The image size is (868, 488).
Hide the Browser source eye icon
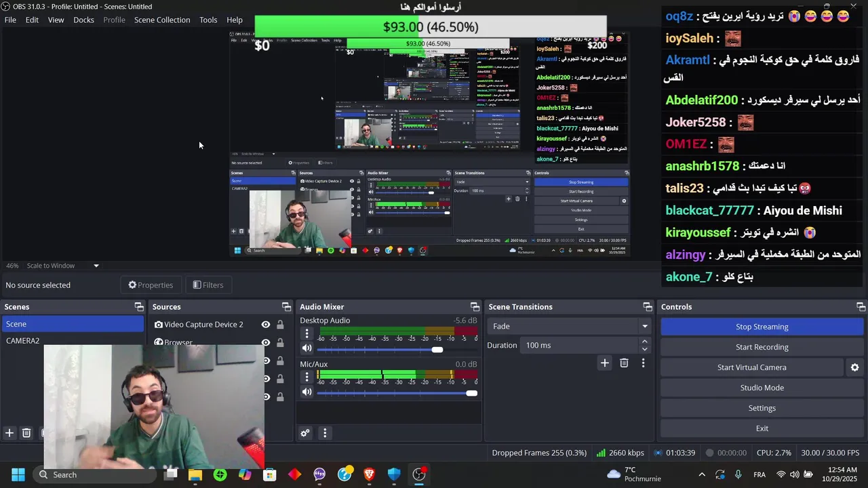266,342
